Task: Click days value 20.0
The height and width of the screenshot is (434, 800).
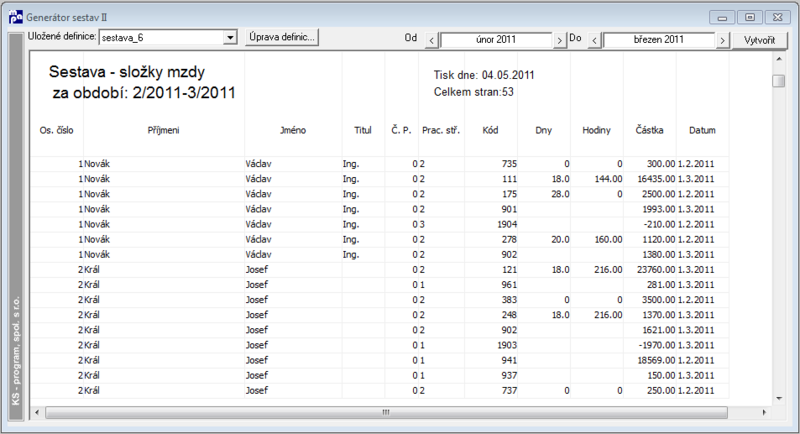Action: coord(560,240)
